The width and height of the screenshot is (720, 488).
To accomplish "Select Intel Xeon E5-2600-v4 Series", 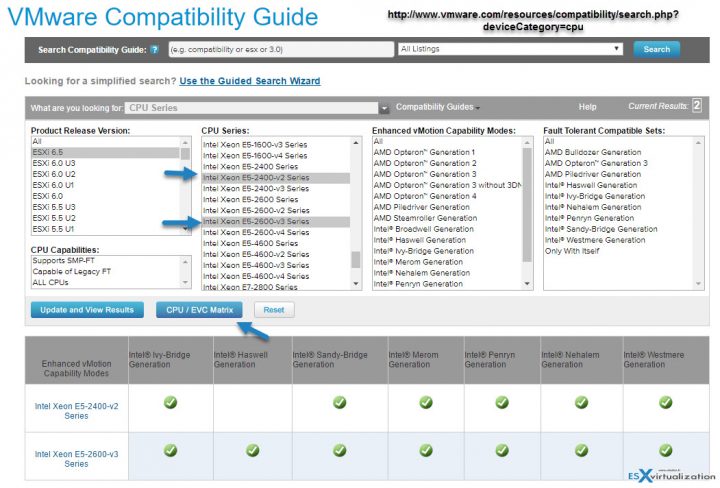I will click(x=276, y=232).
